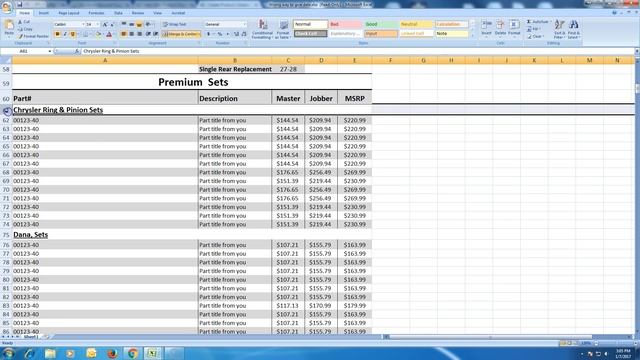
Task: Apply accounting currency number format
Action: click(209, 34)
